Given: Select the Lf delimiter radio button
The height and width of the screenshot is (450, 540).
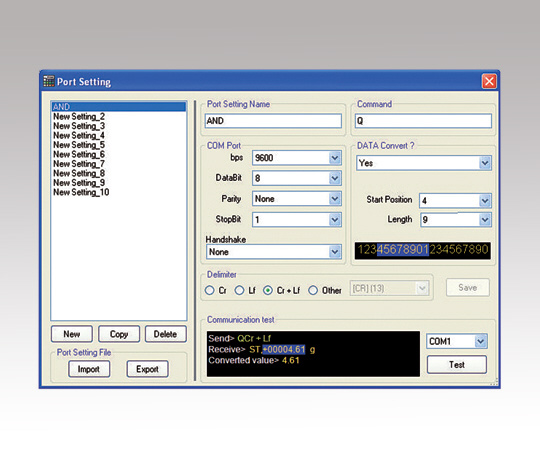Looking at the screenshot, I should tap(239, 291).
